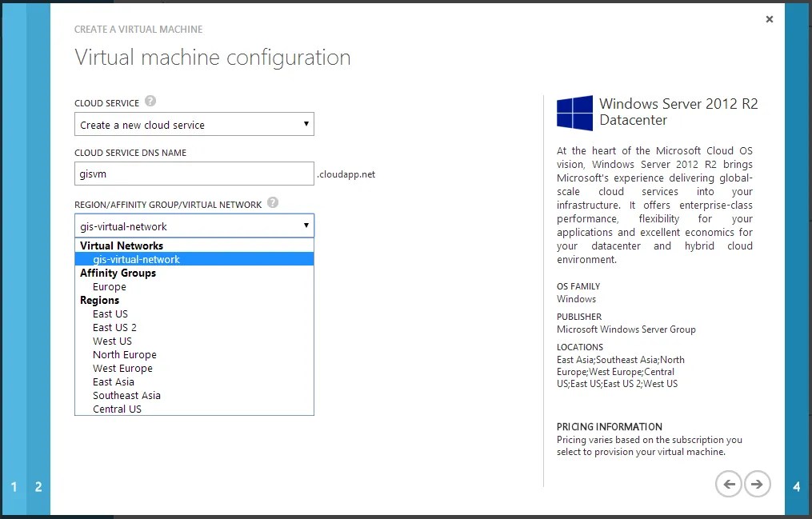
Task: Click the Windows Server logo image
Action: 575,113
